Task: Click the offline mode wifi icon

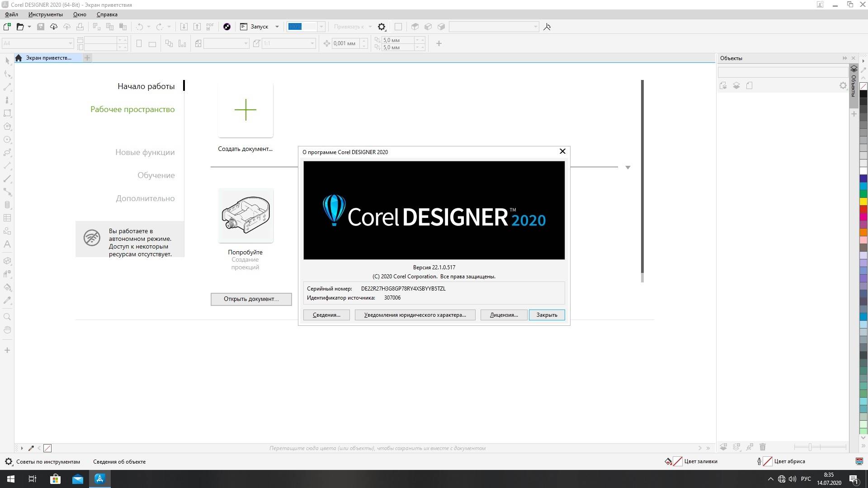Action: (92, 238)
